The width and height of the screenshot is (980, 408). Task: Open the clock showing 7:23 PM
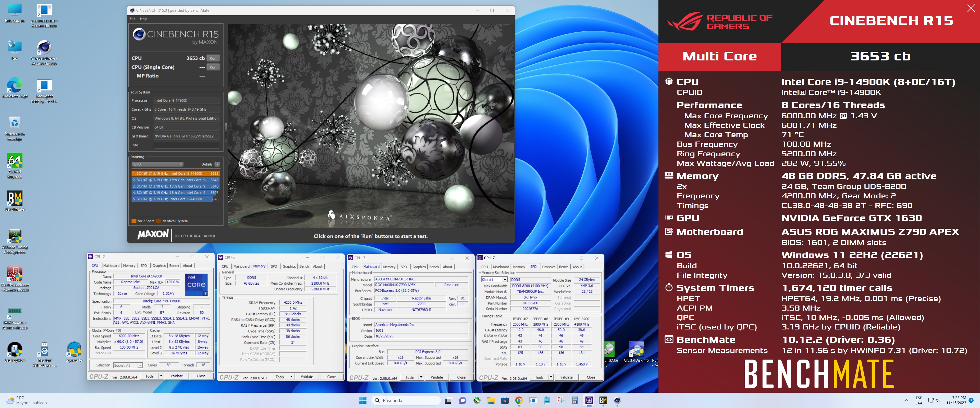coord(956,400)
